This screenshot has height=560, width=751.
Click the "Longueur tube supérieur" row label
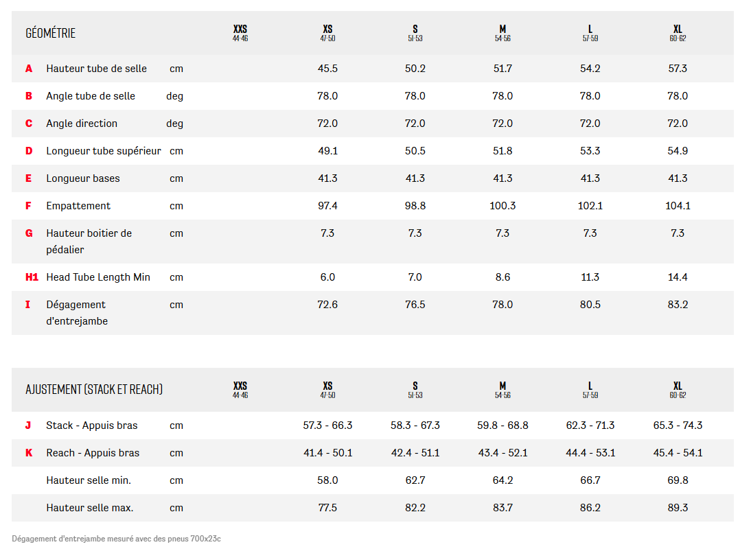(x=104, y=151)
